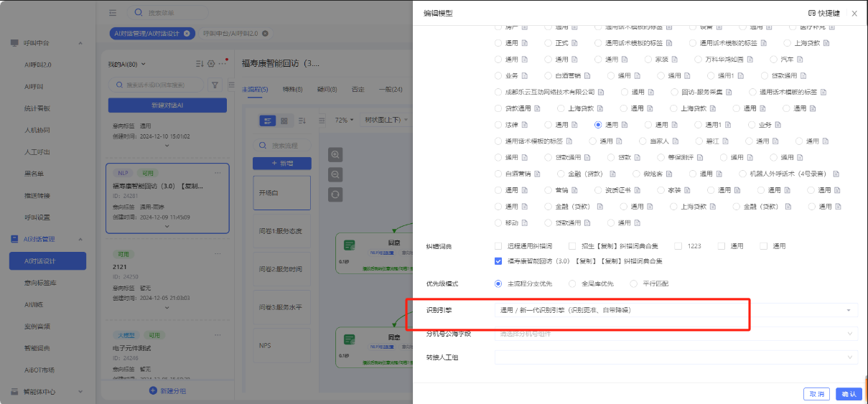Check the 远程通用纠错词 checkbox
The width and height of the screenshot is (868, 404).
tap(498, 246)
